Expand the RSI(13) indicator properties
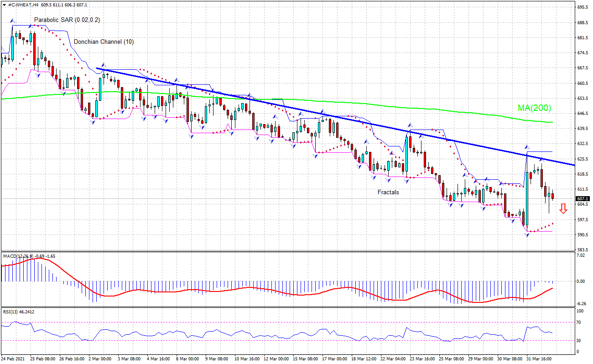 pos(11,313)
